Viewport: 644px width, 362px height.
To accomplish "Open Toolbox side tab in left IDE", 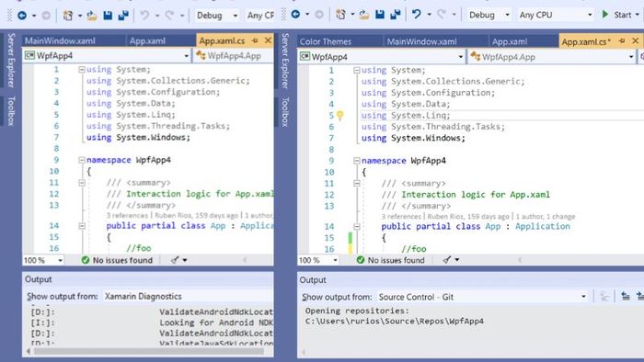I will 11,110.
